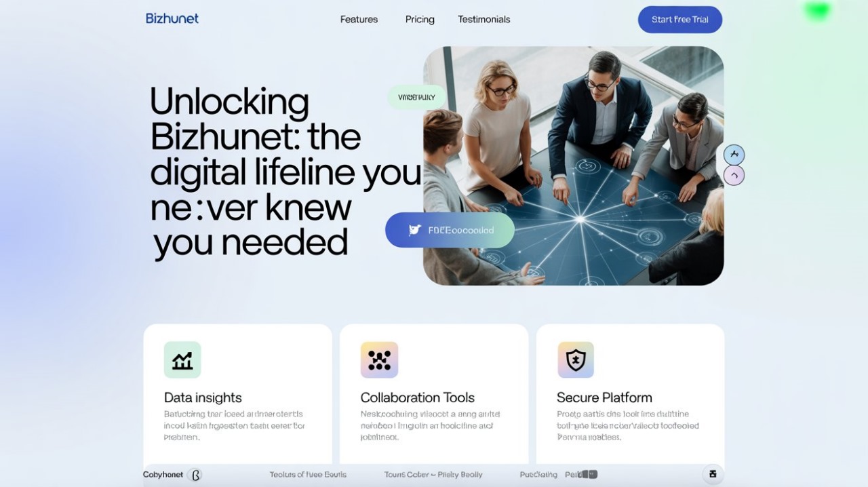Click the blue gradient call-to-action button
868x487 pixels.
coord(450,230)
